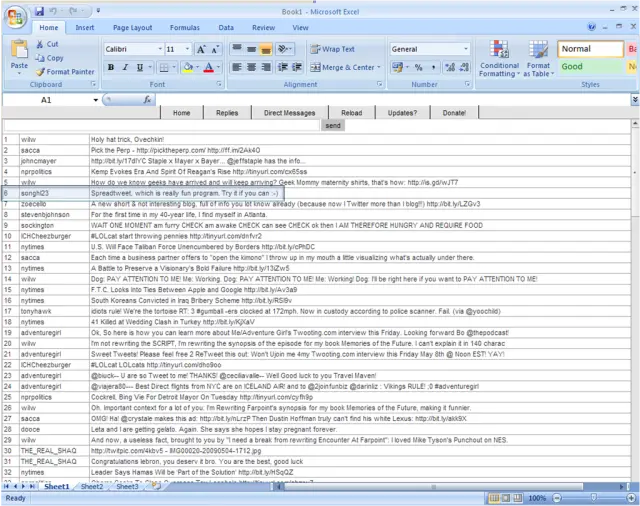
Task: Select the Sheet2 worksheet tab
Action: click(x=92, y=487)
